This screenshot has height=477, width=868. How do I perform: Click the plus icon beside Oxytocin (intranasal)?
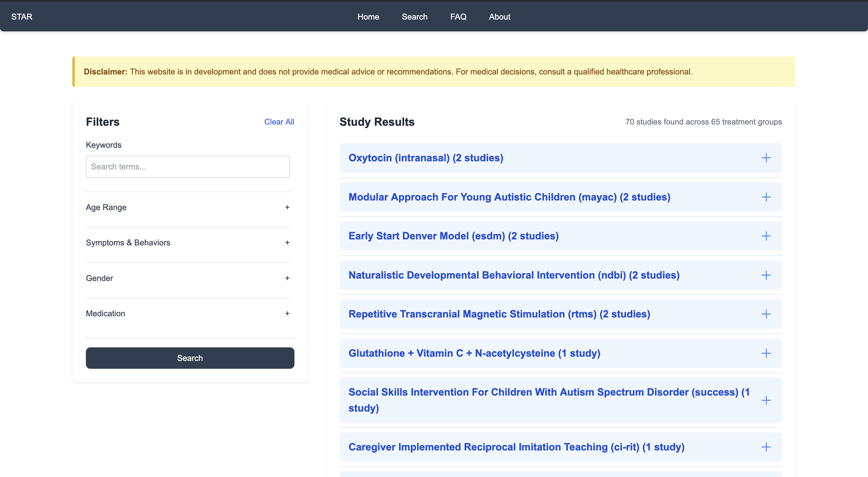(x=766, y=158)
